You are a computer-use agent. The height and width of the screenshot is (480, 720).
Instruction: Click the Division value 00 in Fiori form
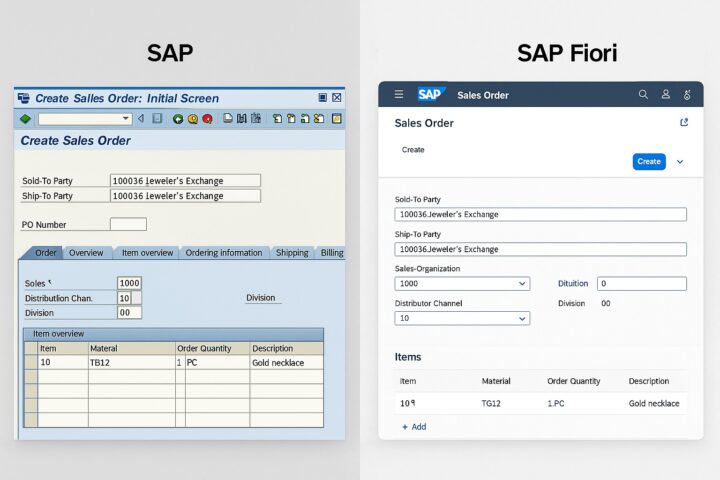pos(606,303)
